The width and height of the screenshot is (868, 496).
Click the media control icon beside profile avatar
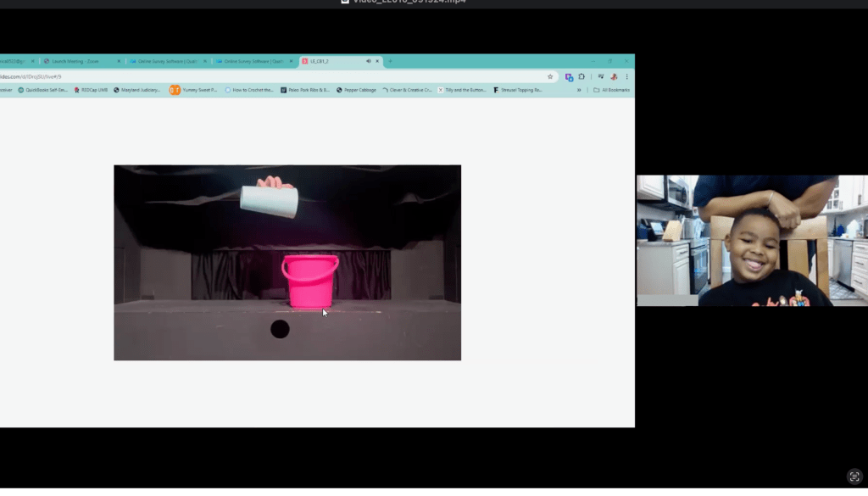point(600,76)
